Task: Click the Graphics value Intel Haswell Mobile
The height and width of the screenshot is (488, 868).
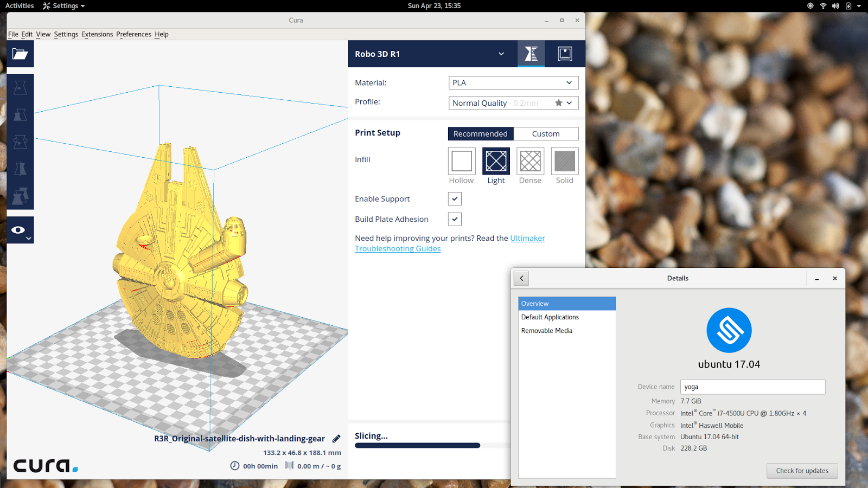Action: click(712, 426)
